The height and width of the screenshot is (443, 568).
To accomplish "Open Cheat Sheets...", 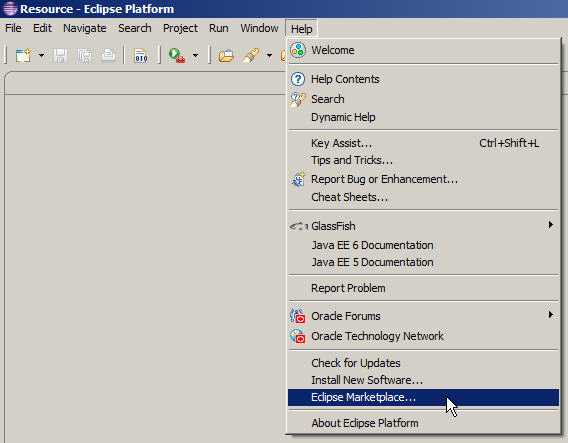I will (423, 197).
